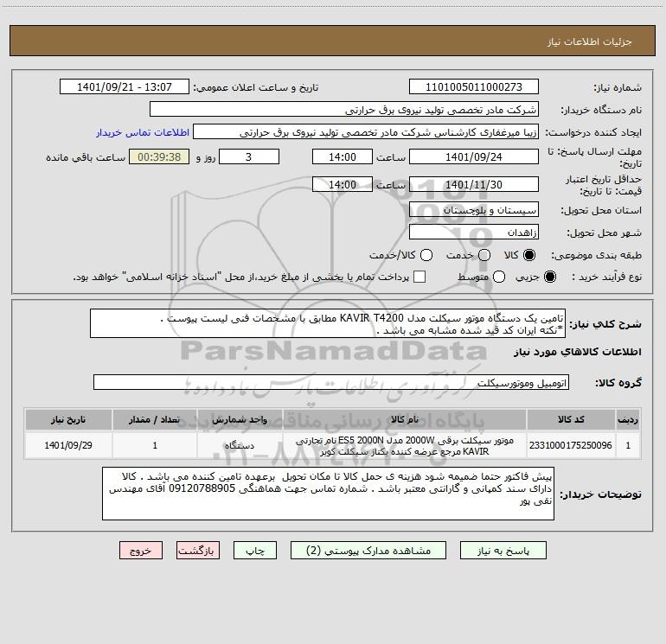The width and height of the screenshot is (666, 644).
Task: Click the تعداد / مقدار column header
Action: point(155,419)
